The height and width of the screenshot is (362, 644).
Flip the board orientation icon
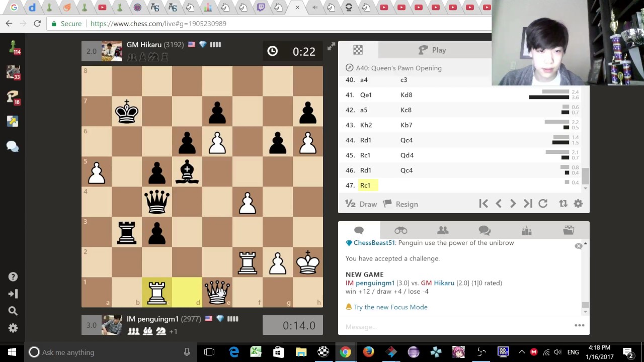point(563,204)
